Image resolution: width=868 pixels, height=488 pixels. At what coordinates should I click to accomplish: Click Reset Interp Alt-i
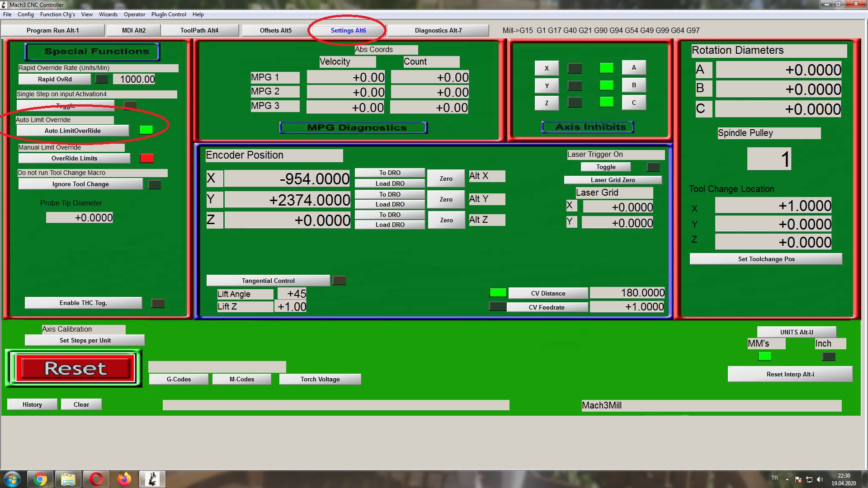coord(790,374)
